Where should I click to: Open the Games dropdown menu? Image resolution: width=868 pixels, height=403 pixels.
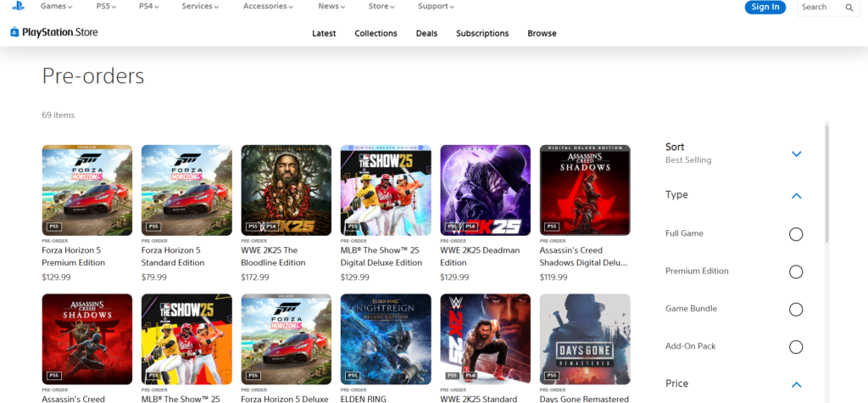click(x=57, y=6)
